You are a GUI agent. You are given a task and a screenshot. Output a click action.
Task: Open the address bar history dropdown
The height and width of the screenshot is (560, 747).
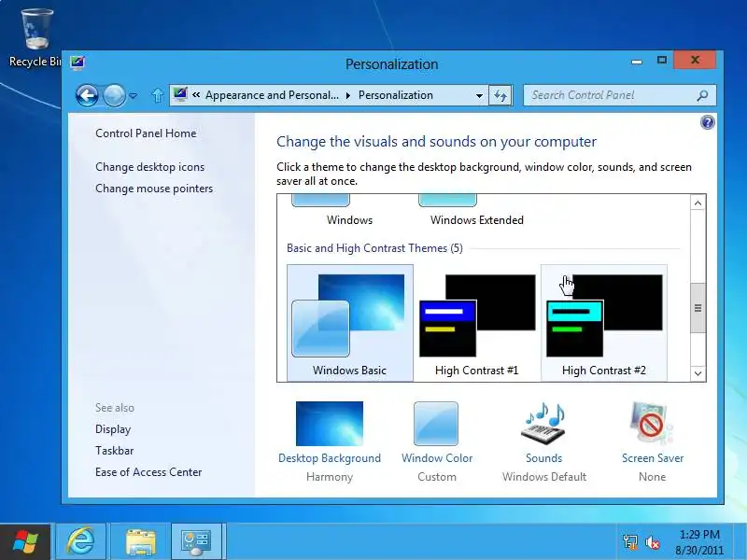(479, 95)
